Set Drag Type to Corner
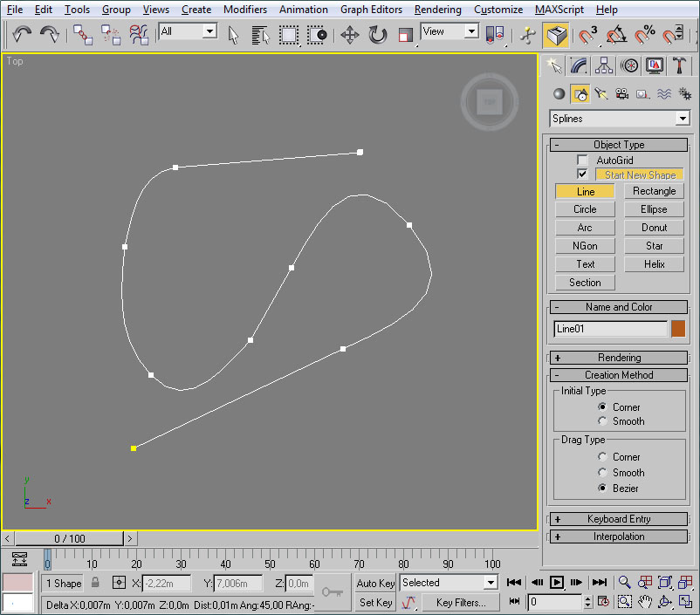The height and width of the screenshot is (615, 700). [x=602, y=457]
